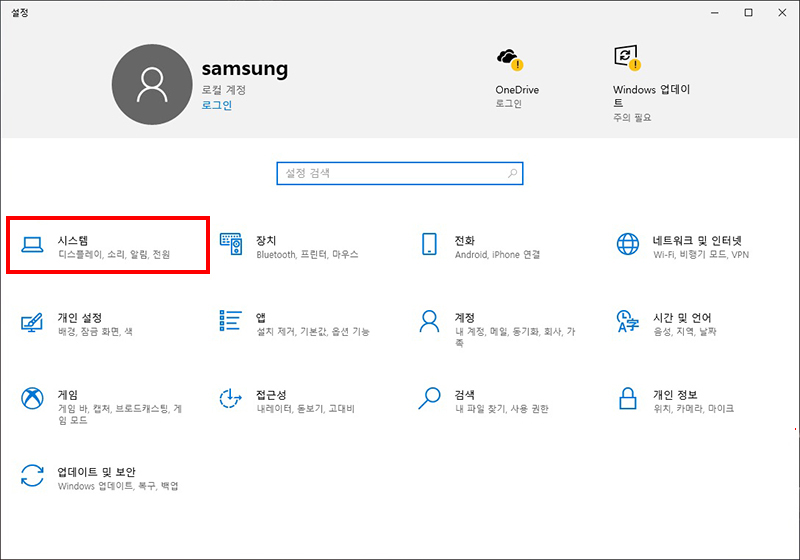Click the 설정 검색 input field
Screen dimensions: 800x560
tap(399, 173)
